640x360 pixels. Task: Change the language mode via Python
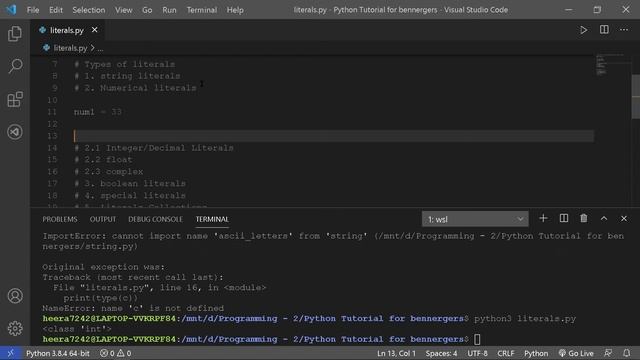point(536,353)
